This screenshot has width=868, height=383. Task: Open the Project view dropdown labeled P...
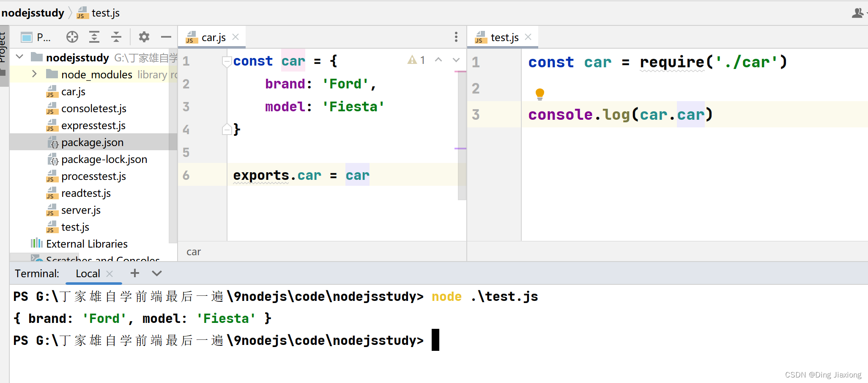pyautogui.click(x=36, y=37)
